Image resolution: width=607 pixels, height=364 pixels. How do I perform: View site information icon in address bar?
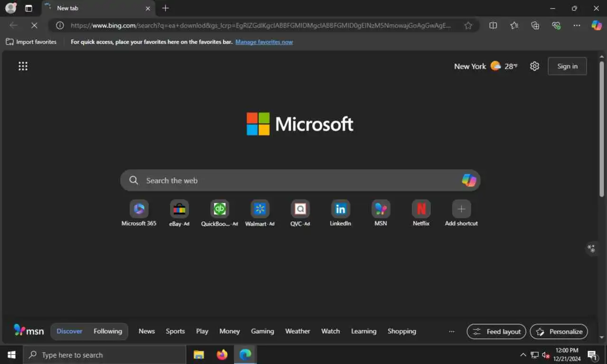[x=60, y=26]
